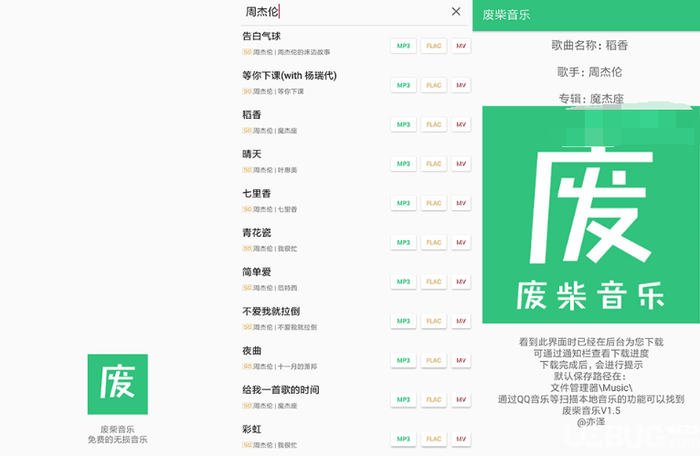Clear the search text with X icon

(x=456, y=12)
